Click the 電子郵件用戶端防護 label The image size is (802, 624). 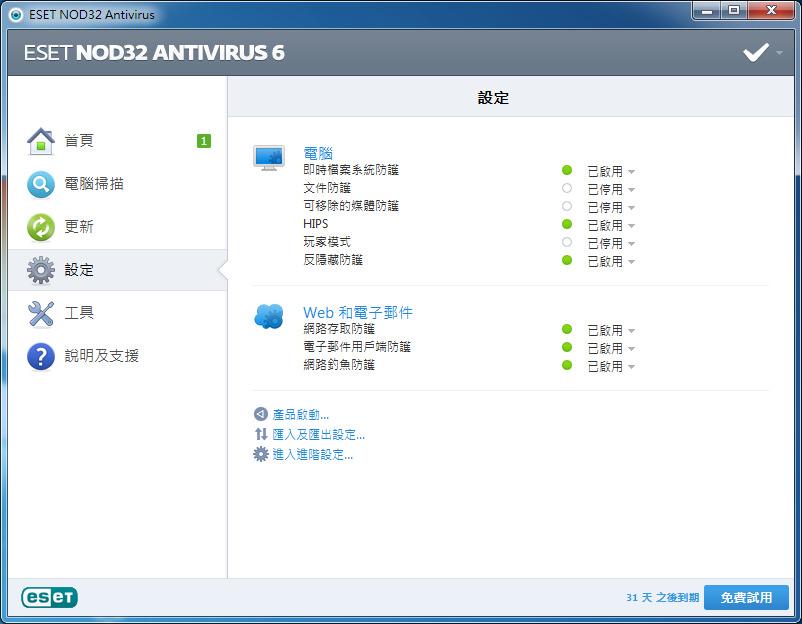[x=357, y=347]
